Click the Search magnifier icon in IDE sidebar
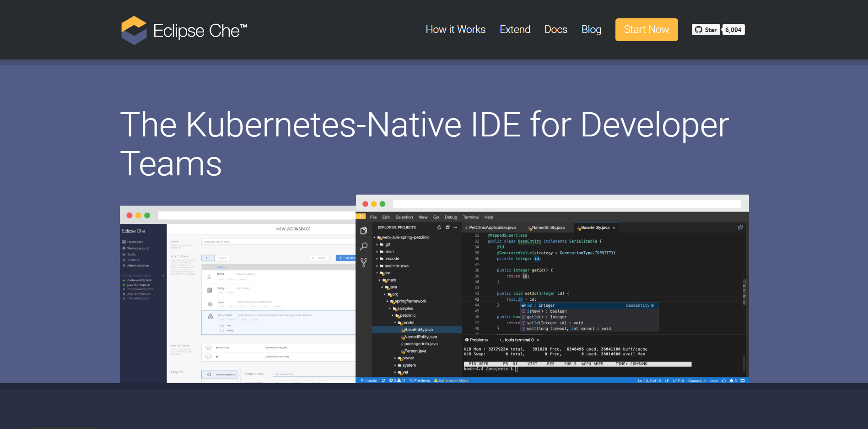This screenshot has height=429, width=868. tap(364, 246)
